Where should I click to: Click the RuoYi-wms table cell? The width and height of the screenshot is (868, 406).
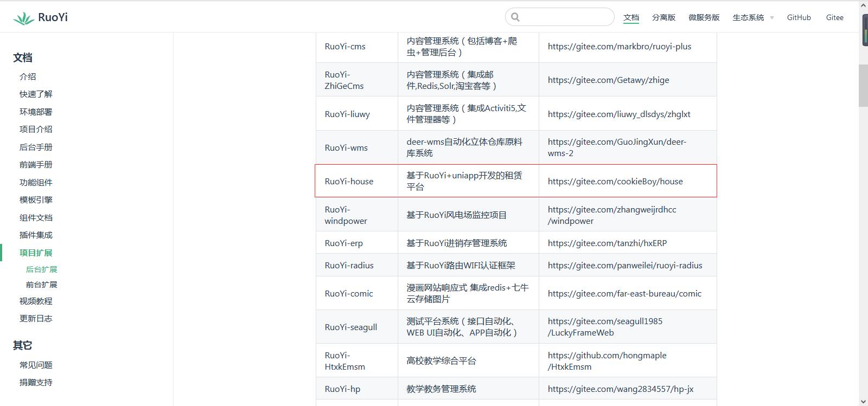point(357,147)
